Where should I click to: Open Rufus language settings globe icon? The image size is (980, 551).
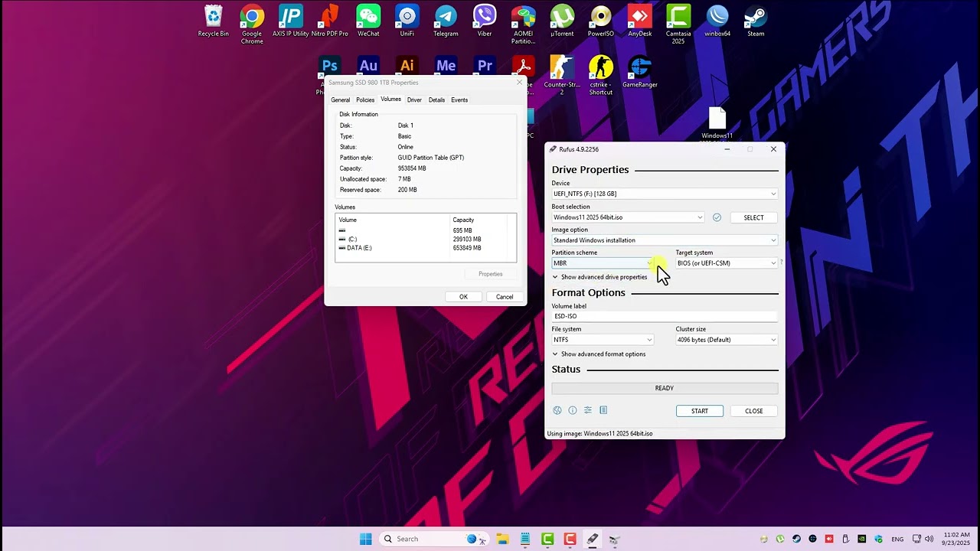pos(557,410)
